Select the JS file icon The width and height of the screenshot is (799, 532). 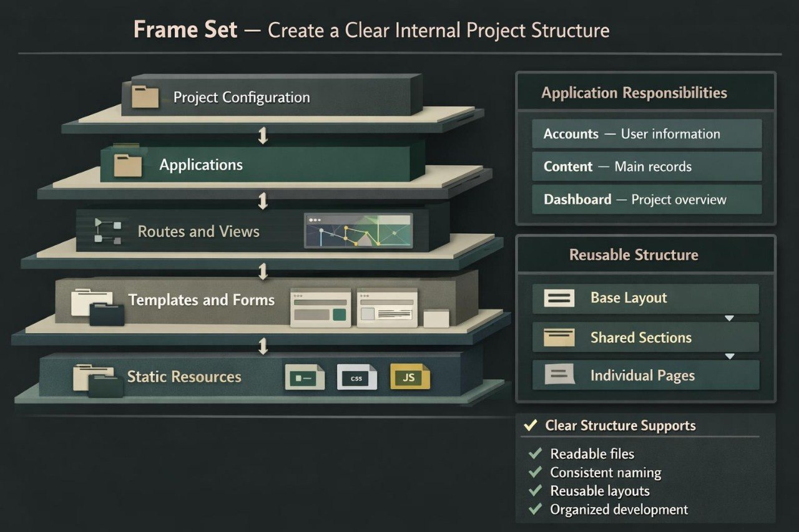pyautogui.click(x=410, y=377)
